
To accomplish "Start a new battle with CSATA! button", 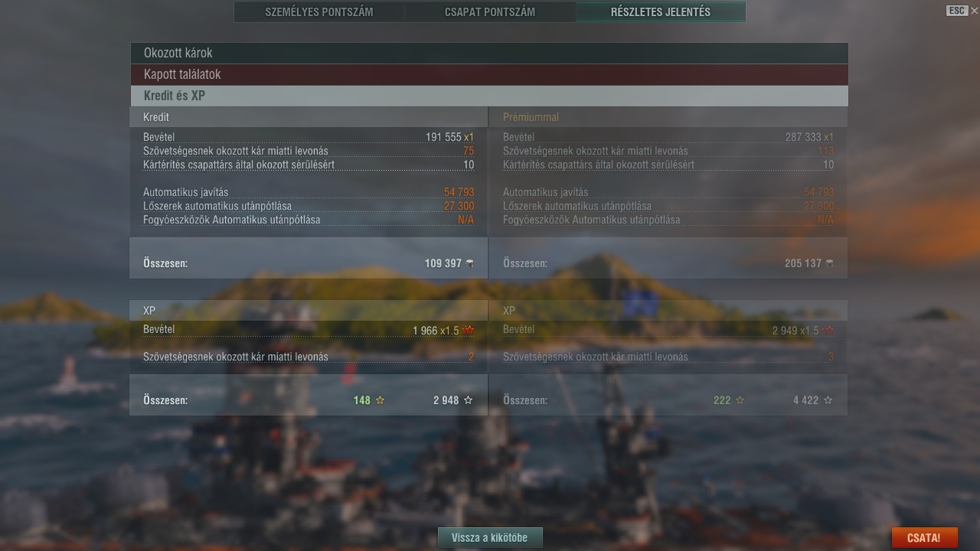I will [x=924, y=538].
